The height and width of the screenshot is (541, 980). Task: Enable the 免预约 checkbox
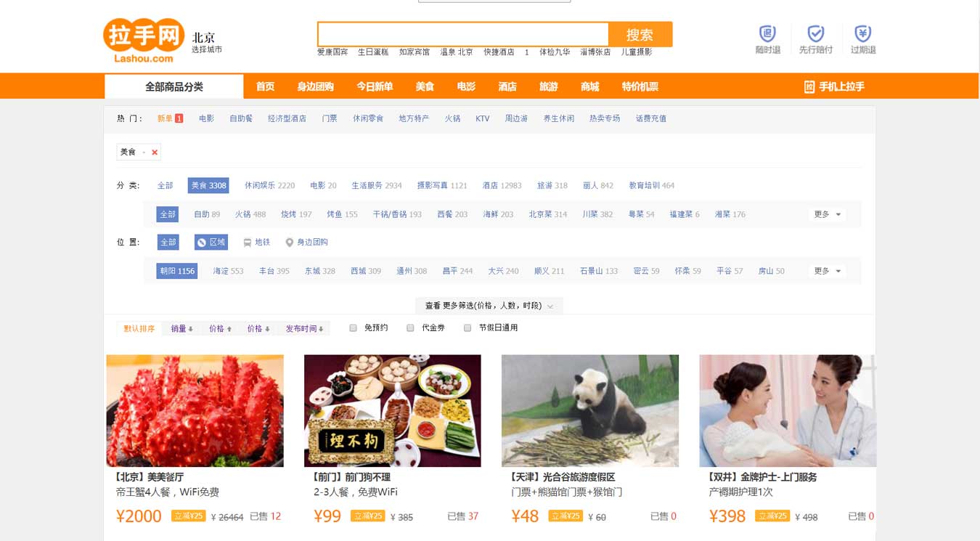(354, 328)
